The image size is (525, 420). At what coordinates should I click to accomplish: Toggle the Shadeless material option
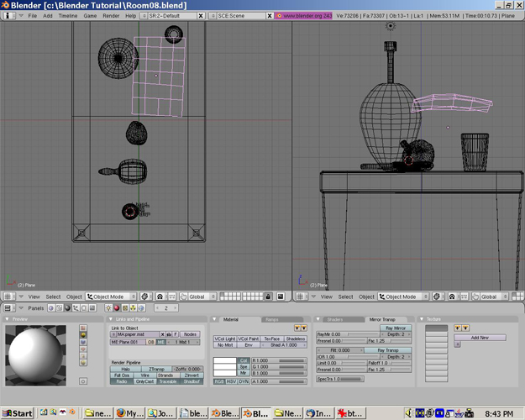(295, 339)
